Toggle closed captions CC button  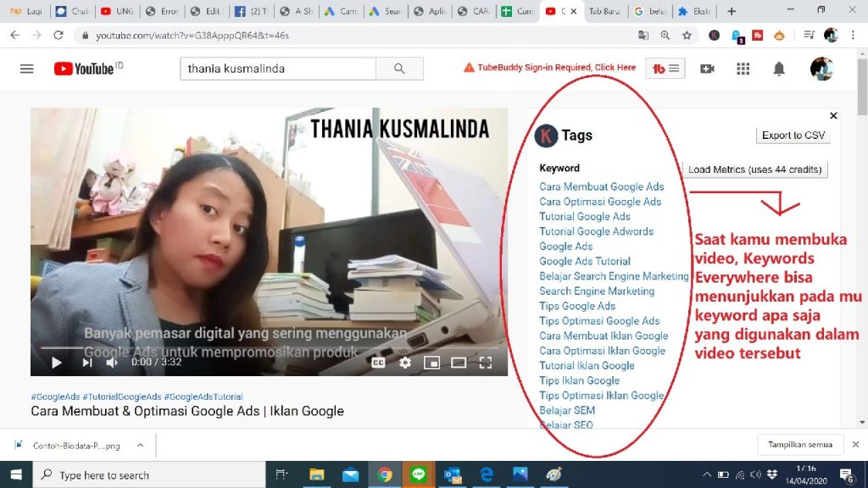(x=378, y=363)
